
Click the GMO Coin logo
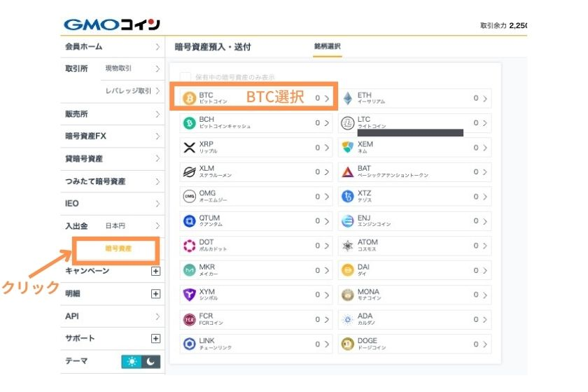coord(112,24)
